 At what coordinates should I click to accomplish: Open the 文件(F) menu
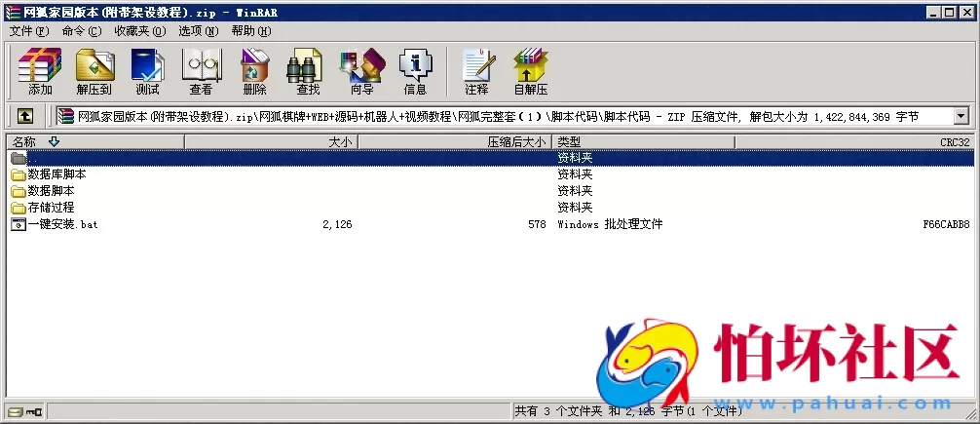point(29,30)
